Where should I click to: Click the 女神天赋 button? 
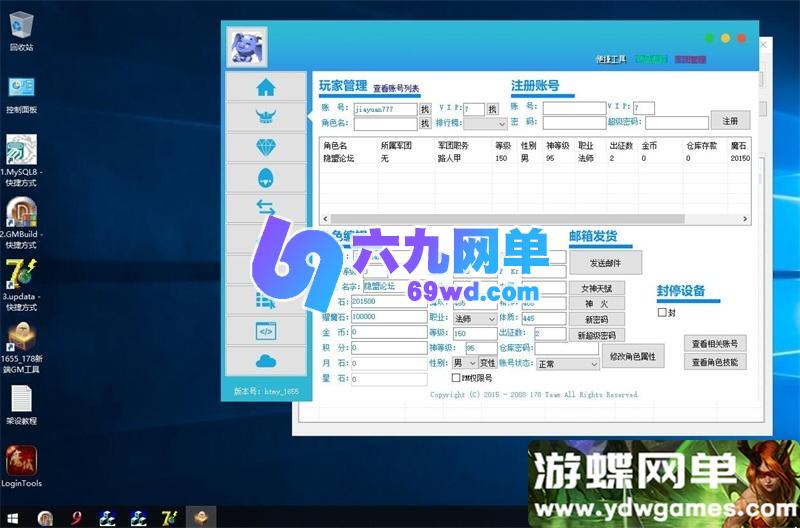tap(596, 288)
